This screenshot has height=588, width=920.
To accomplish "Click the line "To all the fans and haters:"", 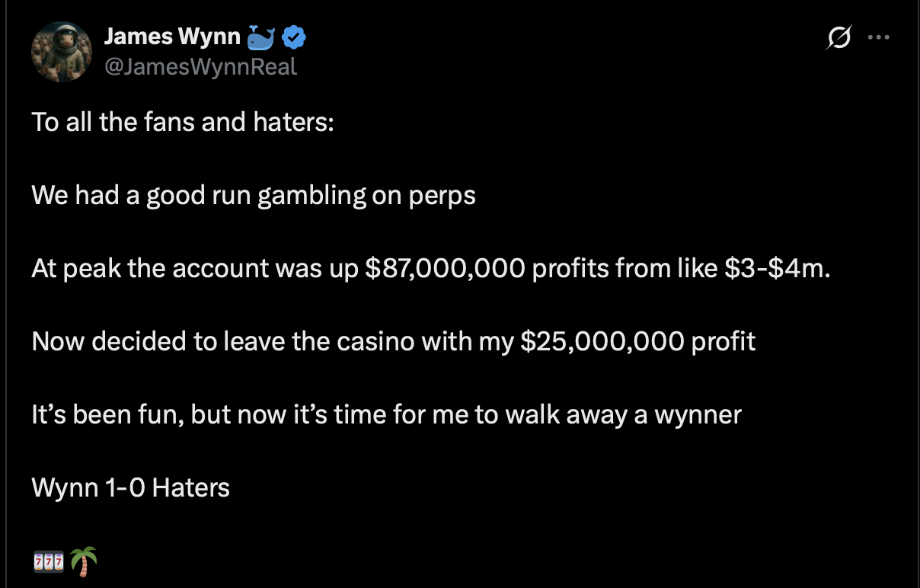I will (183, 122).
